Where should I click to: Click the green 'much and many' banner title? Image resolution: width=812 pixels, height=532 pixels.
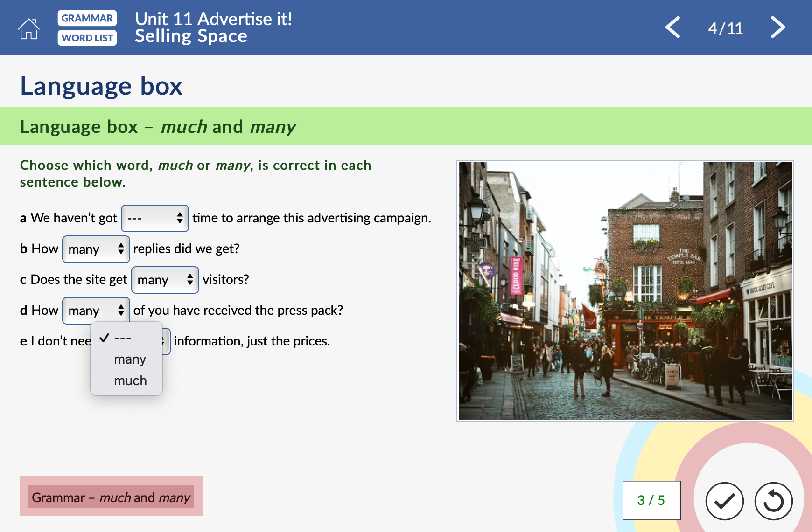coord(158,127)
